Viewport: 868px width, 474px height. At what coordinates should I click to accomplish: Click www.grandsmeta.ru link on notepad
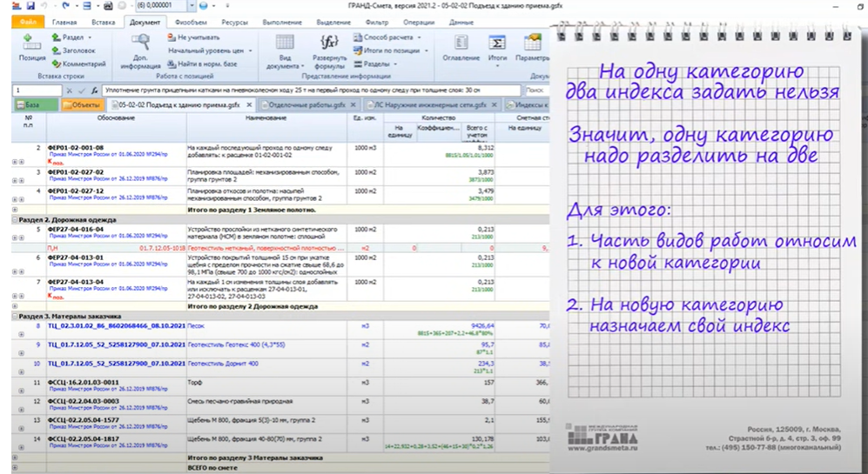[602, 448]
